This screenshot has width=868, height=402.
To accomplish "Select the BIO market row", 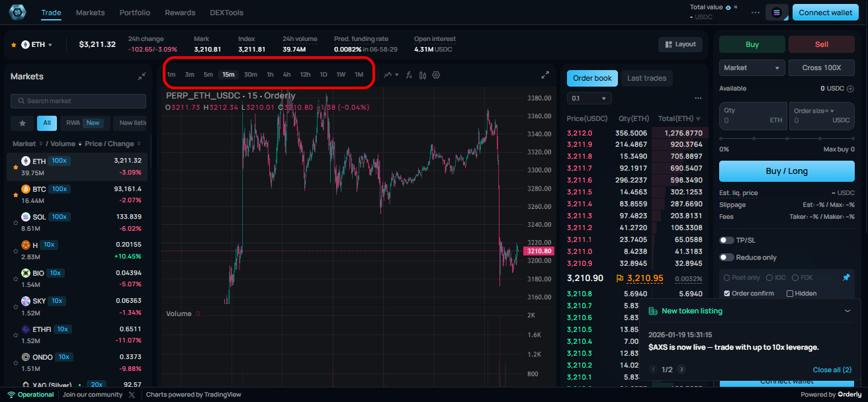I will point(77,278).
